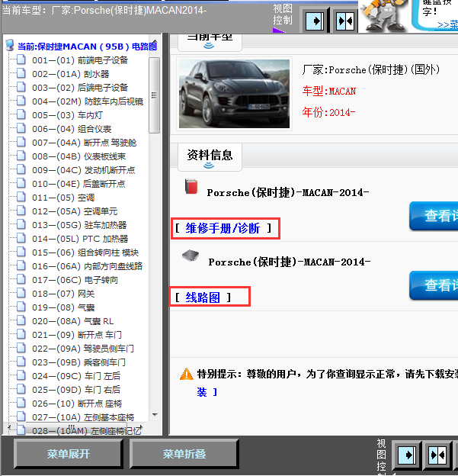The image size is (458, 476).
Task: Open 013—(05G) 驻车加热器
Action: [x=79, y=225]
